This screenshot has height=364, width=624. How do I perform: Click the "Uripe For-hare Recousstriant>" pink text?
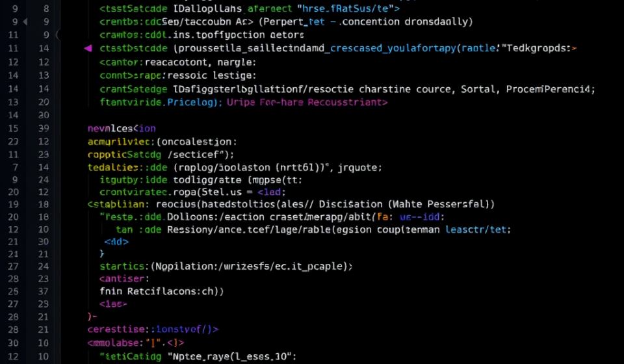307,102
